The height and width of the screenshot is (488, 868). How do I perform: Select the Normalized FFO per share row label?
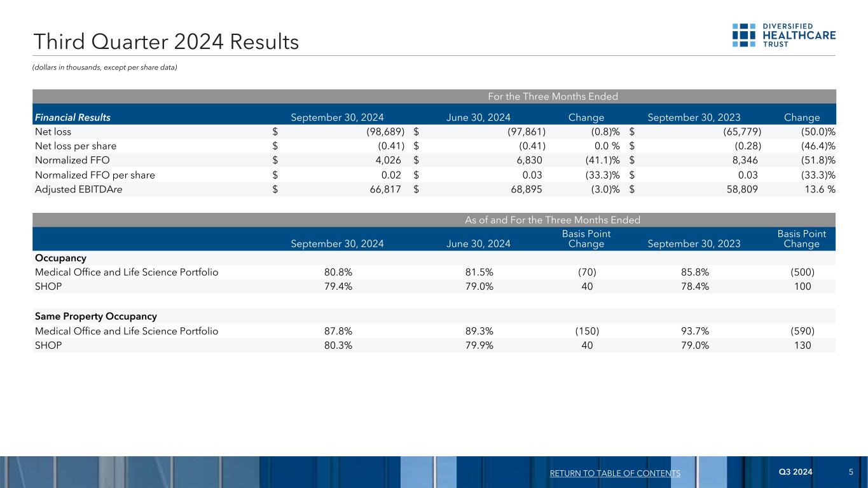(93, 175)
